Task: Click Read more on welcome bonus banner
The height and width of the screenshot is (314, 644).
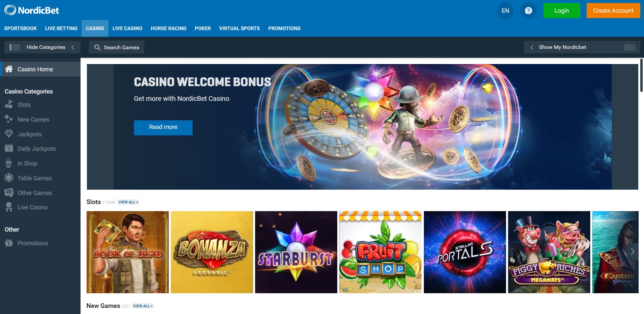Action: pos(163,128)
